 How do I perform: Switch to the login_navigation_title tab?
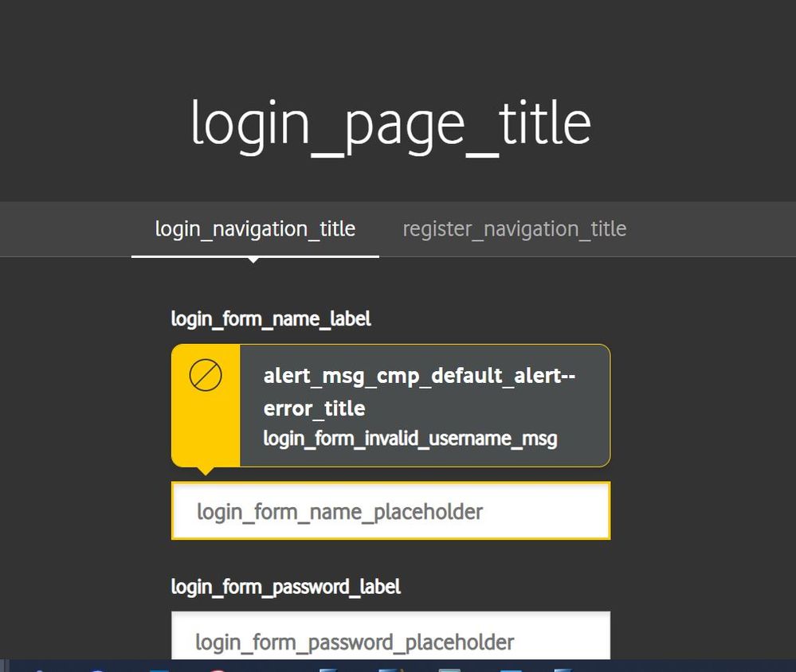click(x=255, y=229)
